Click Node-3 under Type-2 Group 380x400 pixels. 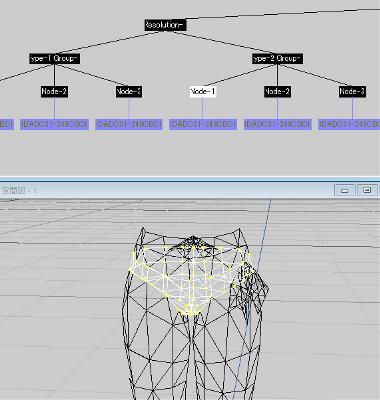tap(352, 91)
